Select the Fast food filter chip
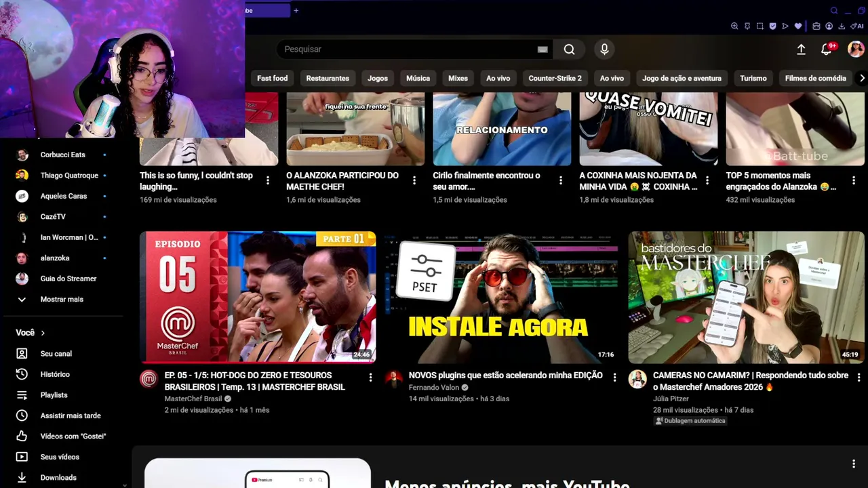This screenshot has height=488, width=868. coord(273,79)
